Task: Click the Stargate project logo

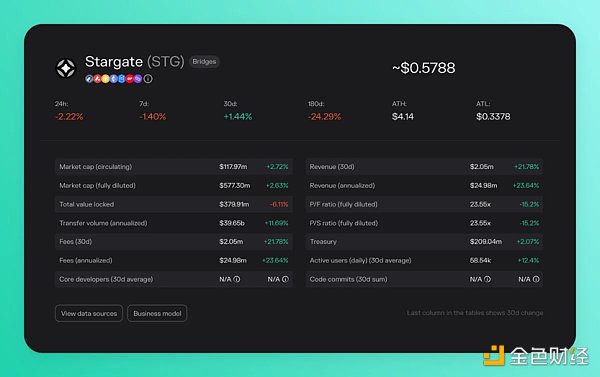Action: [x=66, y=68]
